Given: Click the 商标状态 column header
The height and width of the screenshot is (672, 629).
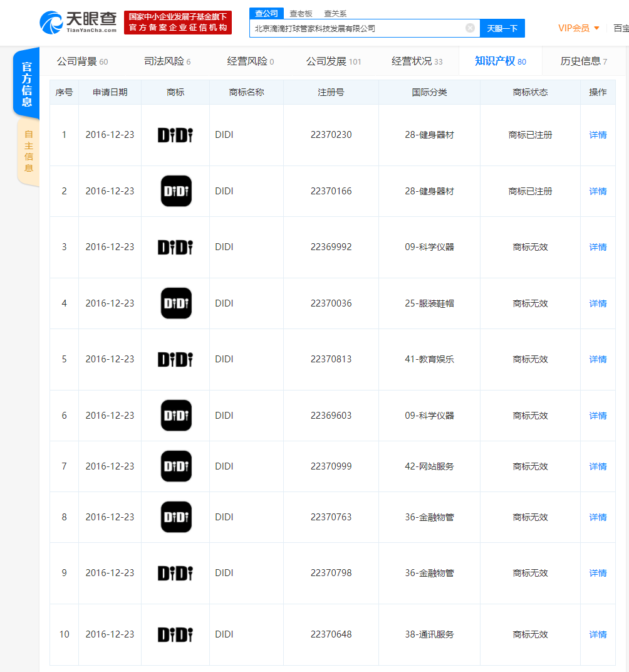Looking at the screenshot, I should [x=530, y=92].
